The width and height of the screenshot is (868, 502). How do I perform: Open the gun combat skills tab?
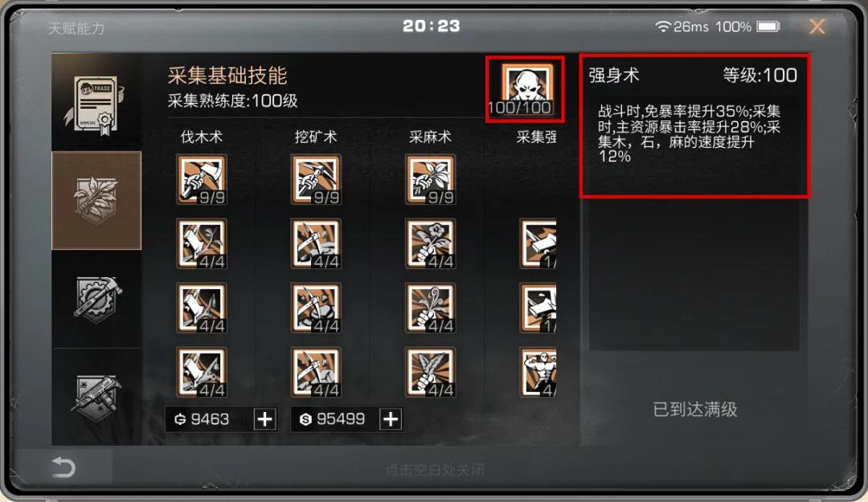point(96,397)
